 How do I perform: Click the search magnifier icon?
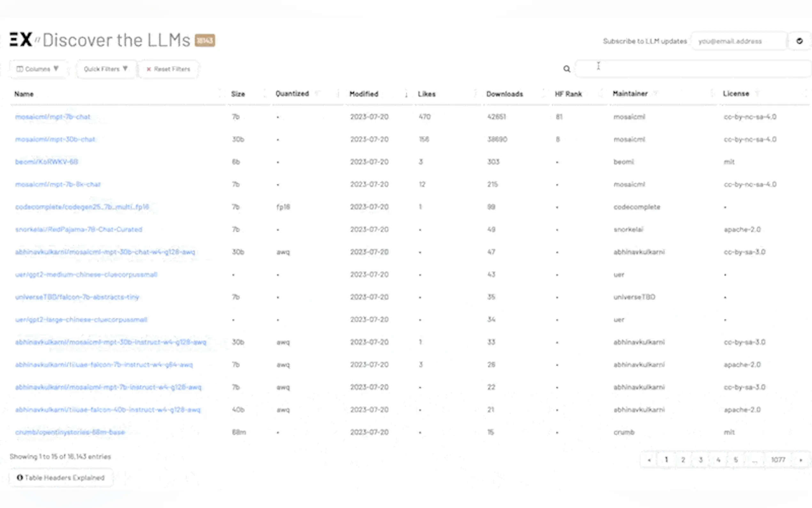(566, 69)
